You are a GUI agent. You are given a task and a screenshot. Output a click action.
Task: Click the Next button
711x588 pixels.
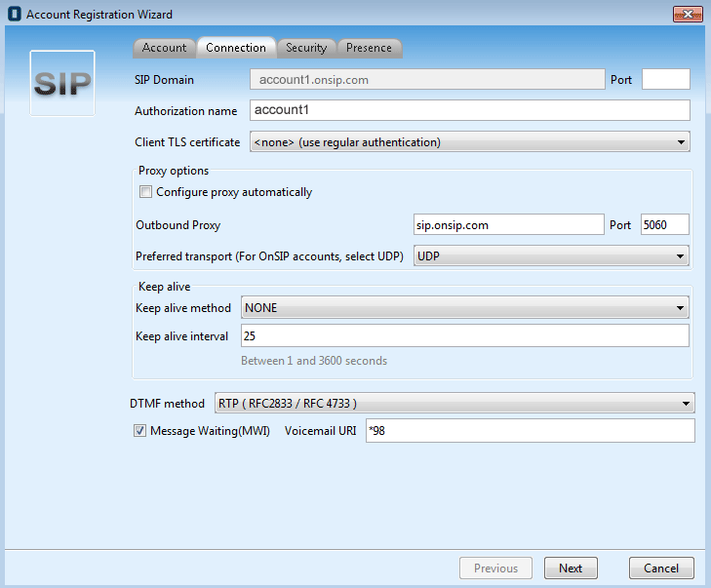pos(571,568)
